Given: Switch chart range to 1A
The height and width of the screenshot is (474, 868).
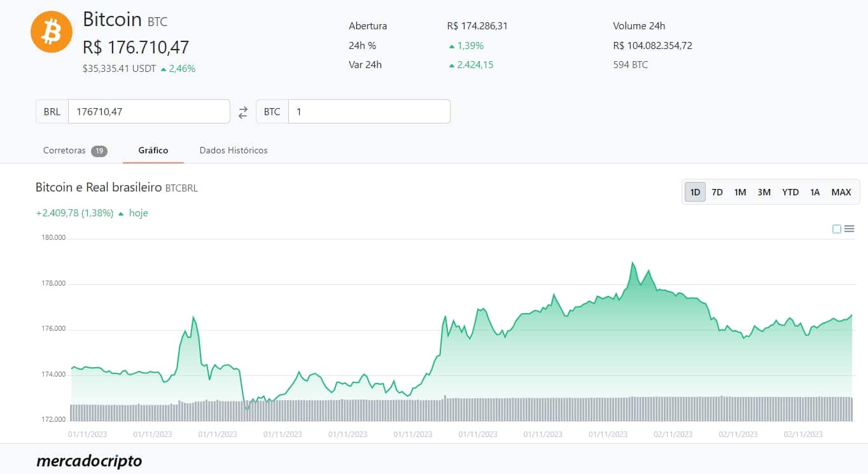Looking at the screenshot, I should click(x=815, y=192).
